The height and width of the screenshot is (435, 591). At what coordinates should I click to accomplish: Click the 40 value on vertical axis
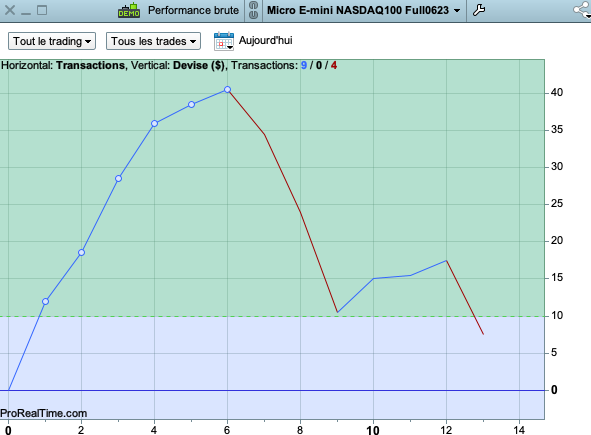tap(557, 92)
